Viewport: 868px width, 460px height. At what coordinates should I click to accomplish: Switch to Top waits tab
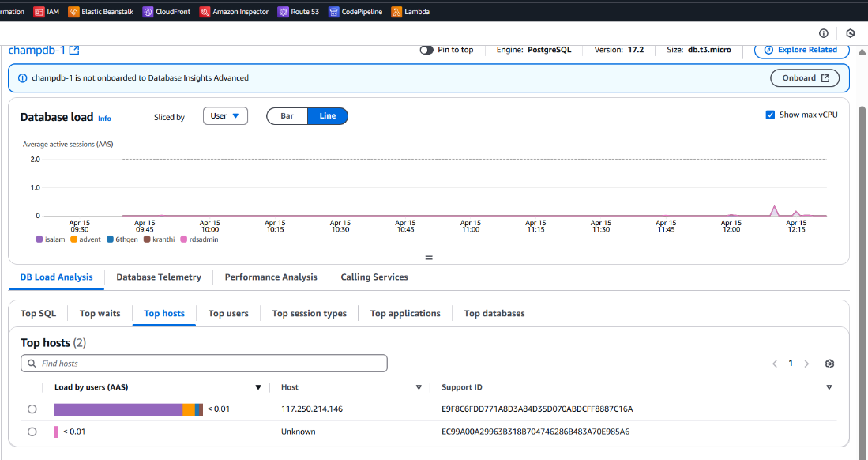click(100, 313)
